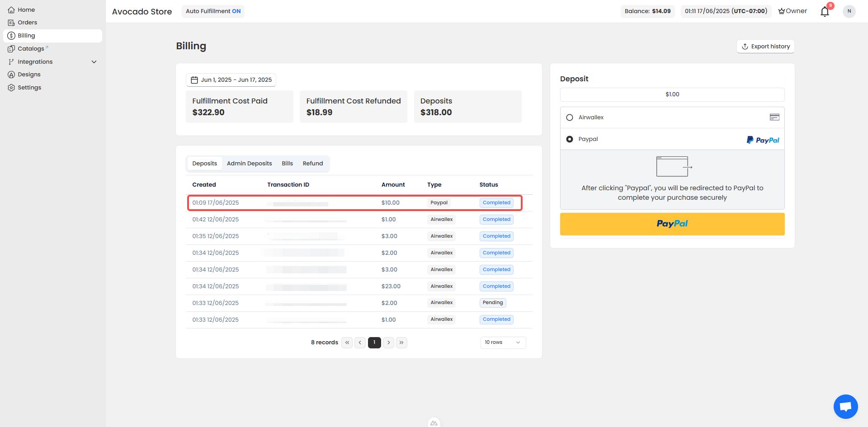This screenshot has height=427, width=868.
Task: Click the Balance $14.09 badge
Action: coord(647,11)
